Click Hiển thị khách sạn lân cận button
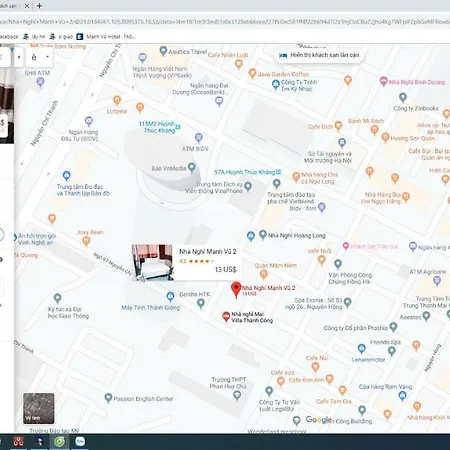 pos(320,55)
